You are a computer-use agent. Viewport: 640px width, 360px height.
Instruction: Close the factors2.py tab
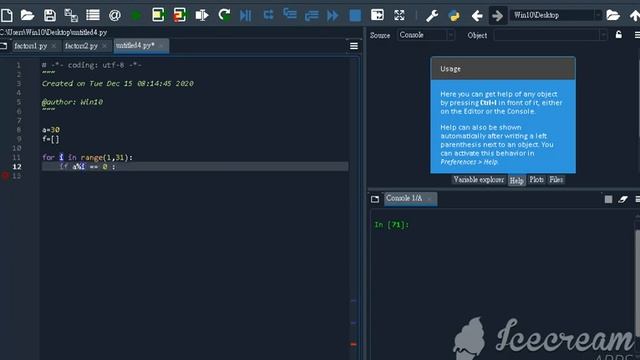[104, 46]
